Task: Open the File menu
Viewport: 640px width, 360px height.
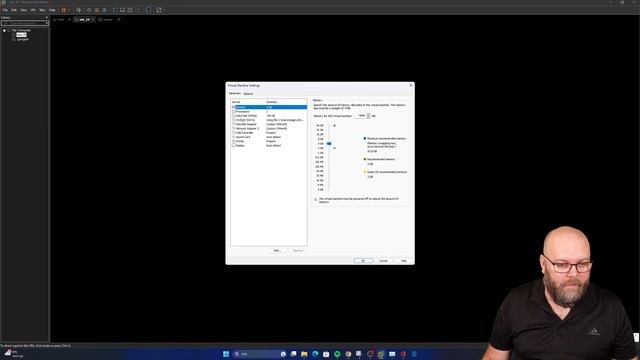Action: click(x=5, y=10)
